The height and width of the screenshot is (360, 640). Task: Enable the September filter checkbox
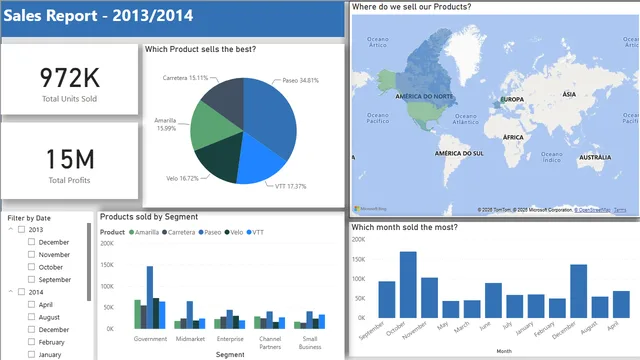[x=31, y=279]
